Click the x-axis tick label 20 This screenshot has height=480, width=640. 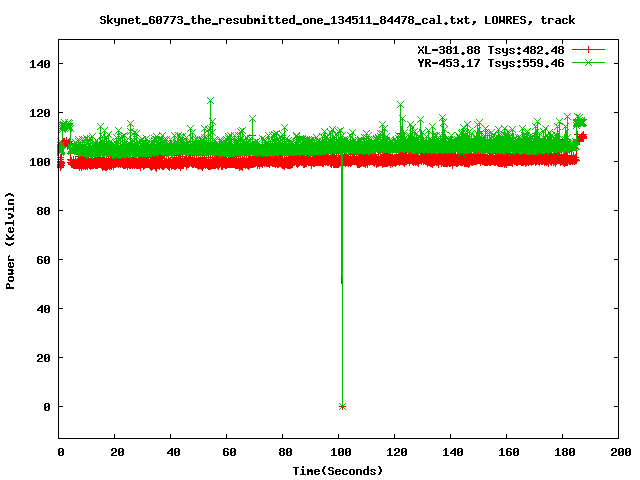tap(117, 452)
